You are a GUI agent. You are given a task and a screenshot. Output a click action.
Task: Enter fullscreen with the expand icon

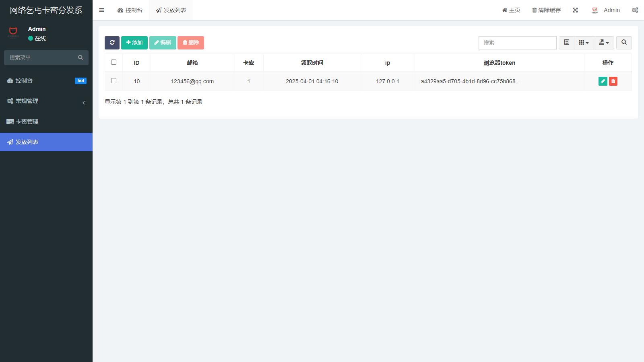coord(575,10)
